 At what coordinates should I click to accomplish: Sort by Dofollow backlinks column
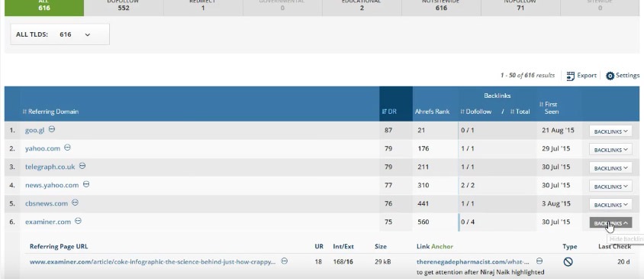click(x=475, y=112)
